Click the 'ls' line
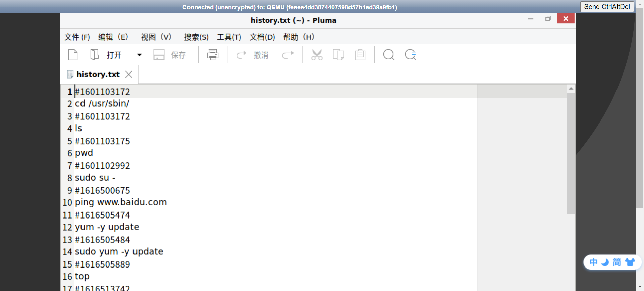The image size is (644, 291). (x=78, y=128)
